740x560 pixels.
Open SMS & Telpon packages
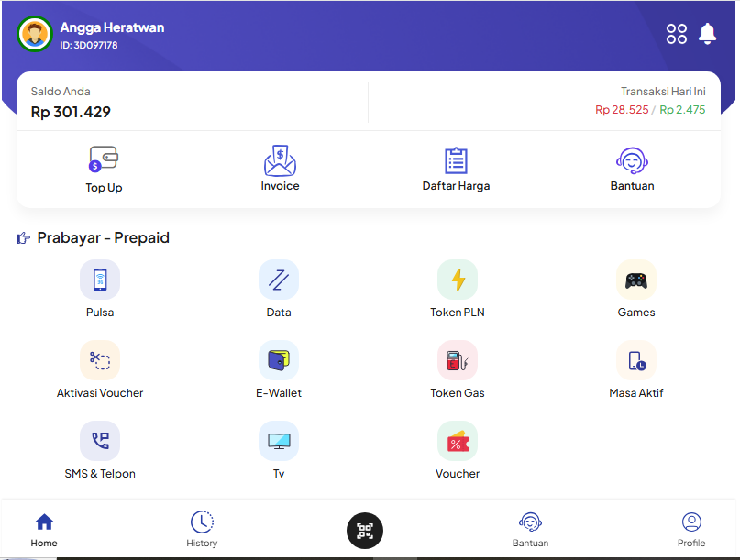click(100, 441)
